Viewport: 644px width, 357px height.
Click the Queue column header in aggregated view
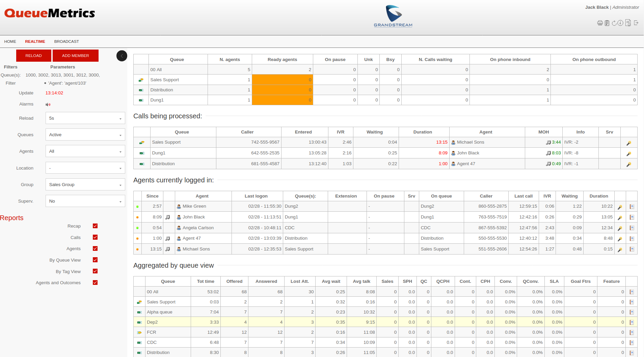click(x=168, y=281)
